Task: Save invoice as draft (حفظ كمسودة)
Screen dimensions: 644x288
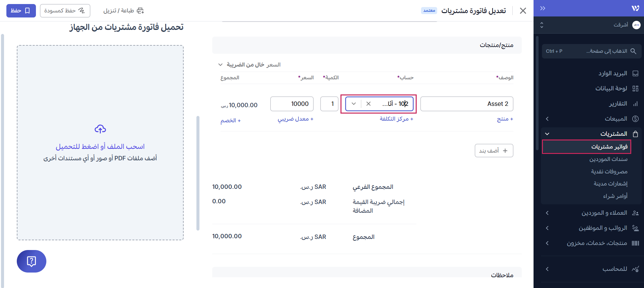Action: (65, 11)
